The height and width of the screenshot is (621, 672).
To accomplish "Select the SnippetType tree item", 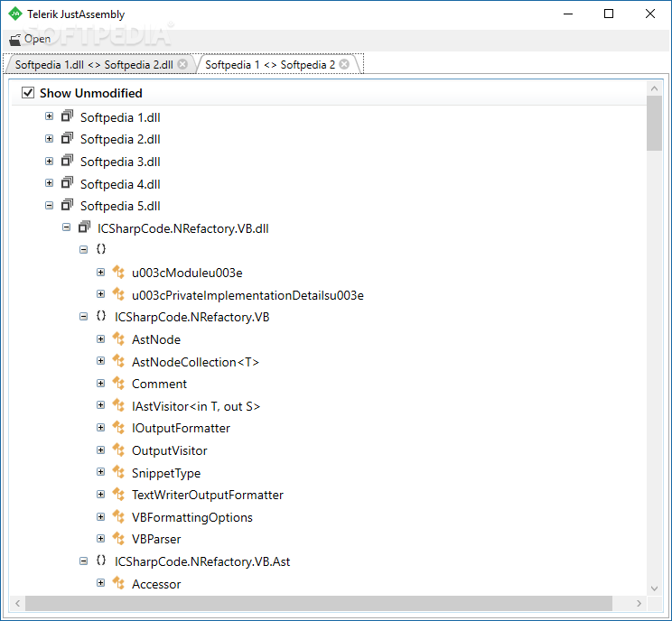I will point(166,473).
